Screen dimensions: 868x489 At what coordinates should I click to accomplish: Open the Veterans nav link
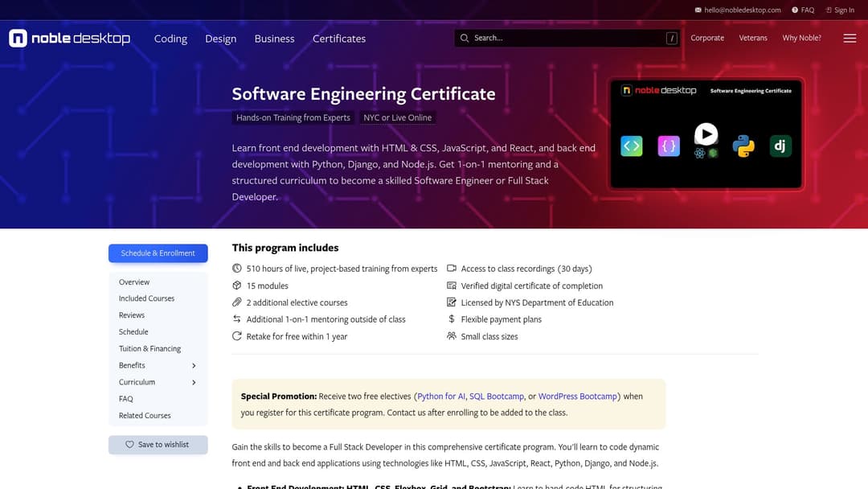point(753,39)
